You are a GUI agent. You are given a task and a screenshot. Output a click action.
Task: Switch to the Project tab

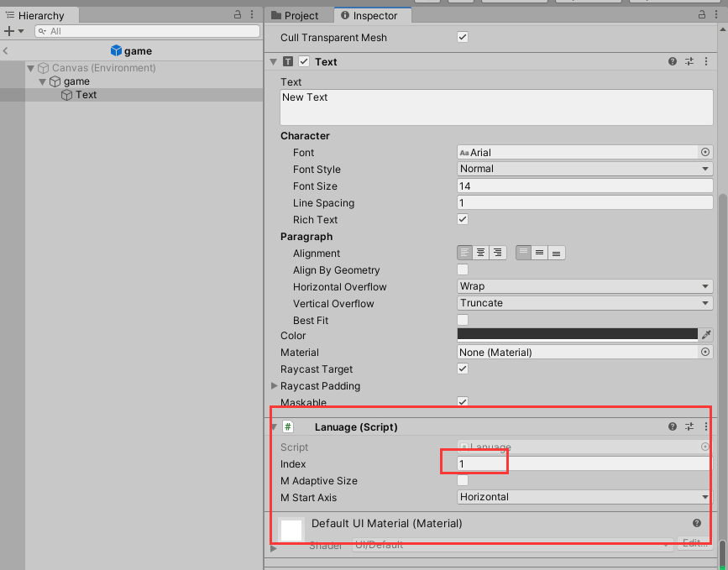(x=296, y=15)
